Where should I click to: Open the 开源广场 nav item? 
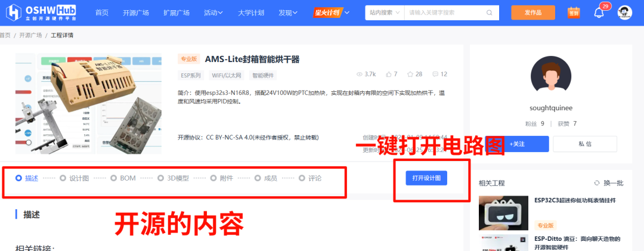click(x=136, y=13)
